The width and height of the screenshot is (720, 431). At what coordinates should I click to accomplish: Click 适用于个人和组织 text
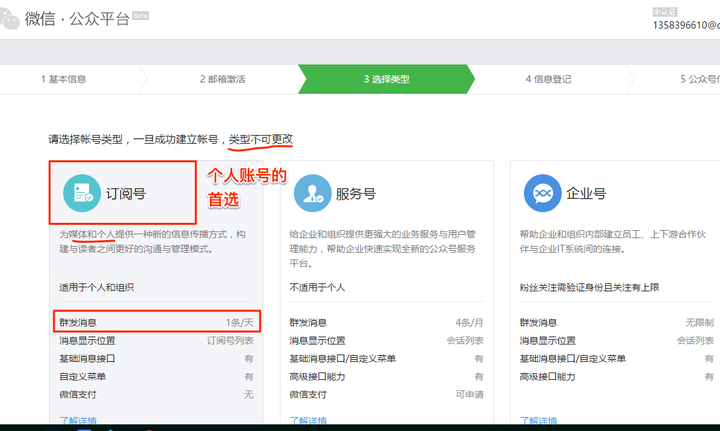pos(96,287)
